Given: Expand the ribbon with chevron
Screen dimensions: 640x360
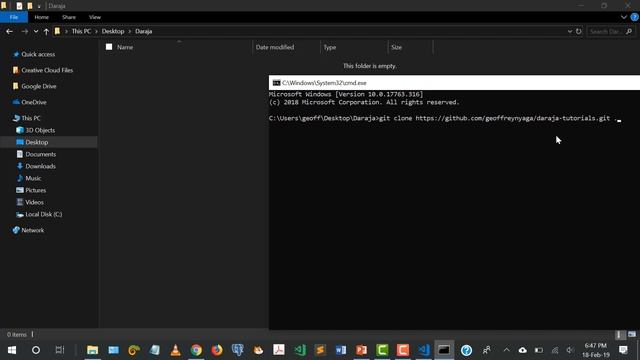Looking at the screenshot, I should pyautogui.click(x=624, y=17).
